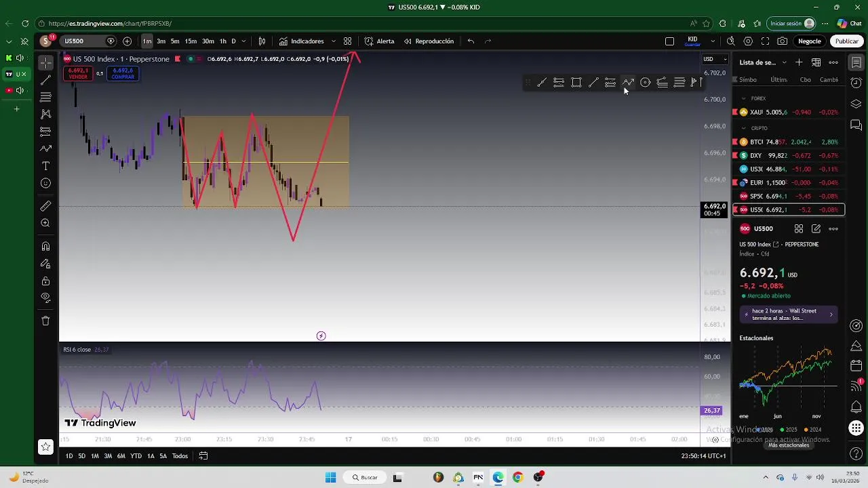Click the red VENDER sell price button
The height and width of the screenshot is (488, 868).
[78, 74]
